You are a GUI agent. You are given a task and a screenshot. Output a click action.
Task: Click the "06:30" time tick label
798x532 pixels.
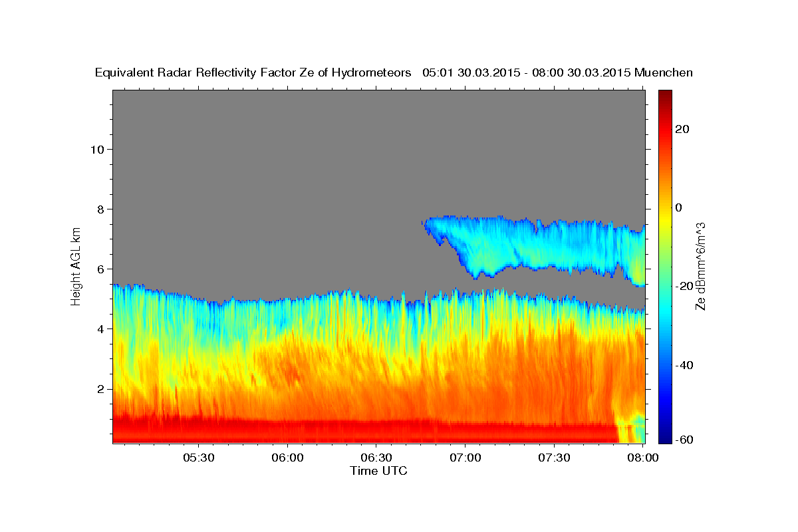(376, 458)
